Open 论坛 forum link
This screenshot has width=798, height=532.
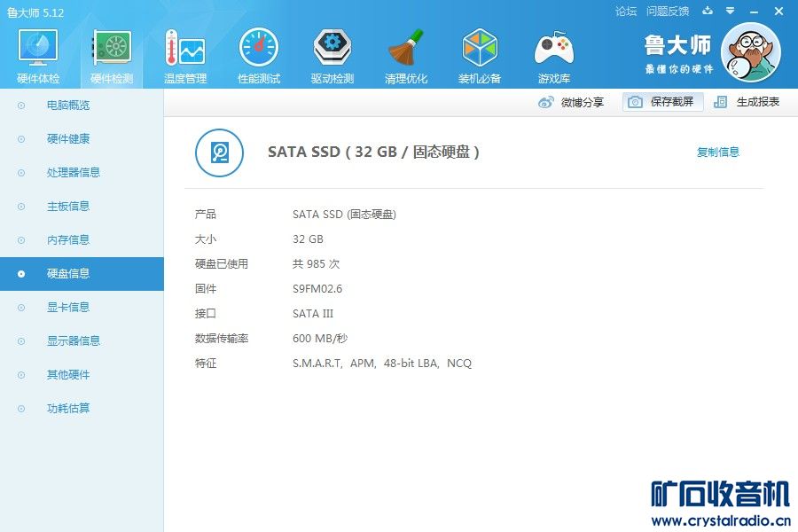626,12
